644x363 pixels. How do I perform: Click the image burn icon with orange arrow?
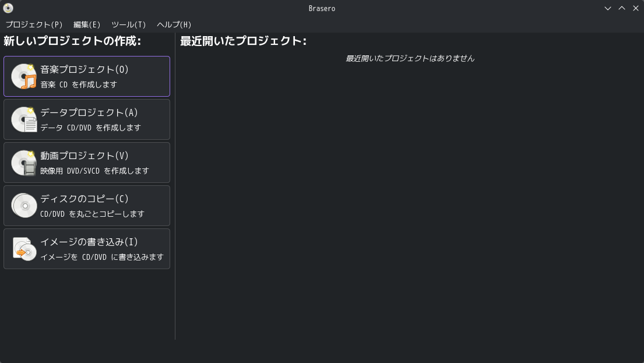click(x=24, y=249)
